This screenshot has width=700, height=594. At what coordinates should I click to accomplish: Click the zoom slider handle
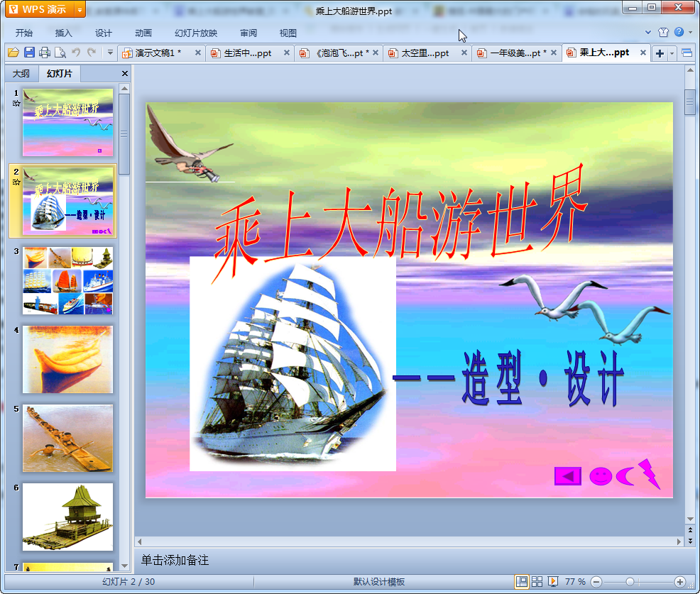(630, 581)
